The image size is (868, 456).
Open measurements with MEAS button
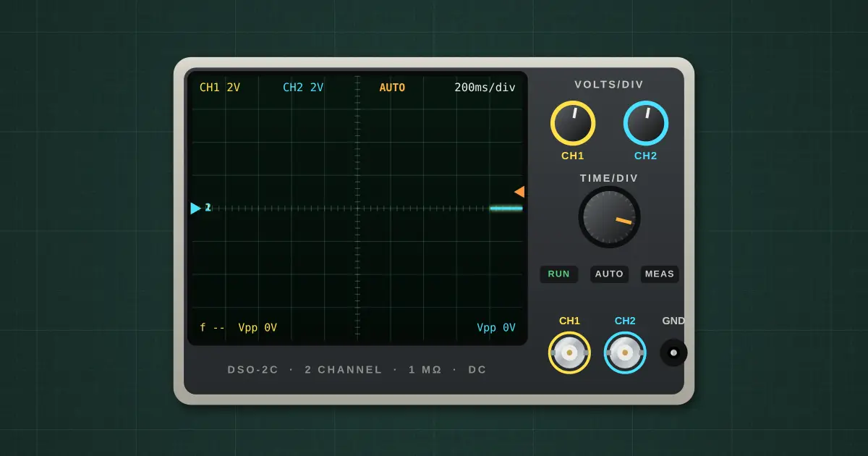[659, 274]
